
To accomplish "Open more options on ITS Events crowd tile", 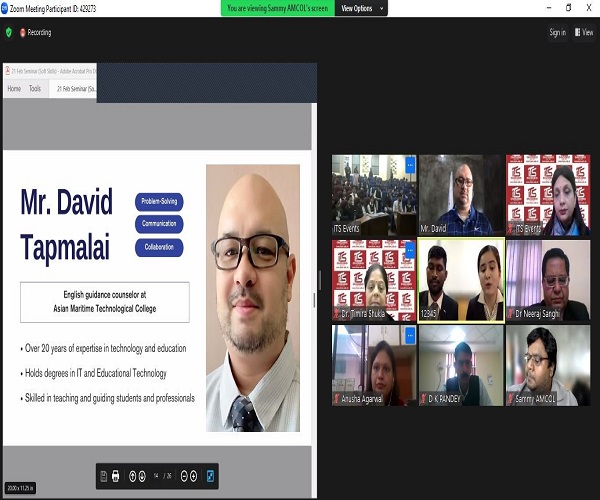I will tap(410, 165).
